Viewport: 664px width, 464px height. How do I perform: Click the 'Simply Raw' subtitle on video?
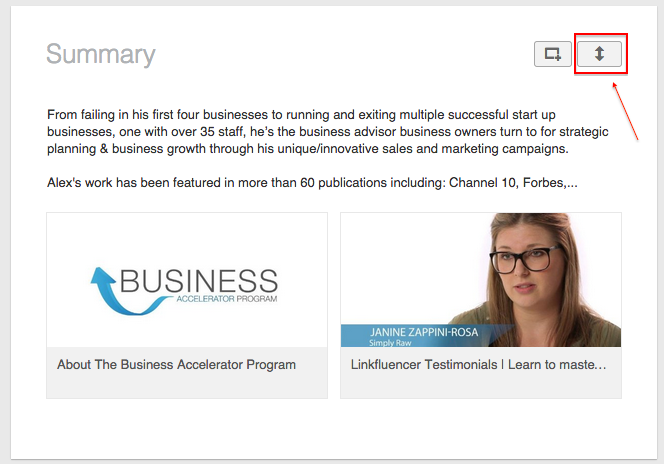pos(390,343)
